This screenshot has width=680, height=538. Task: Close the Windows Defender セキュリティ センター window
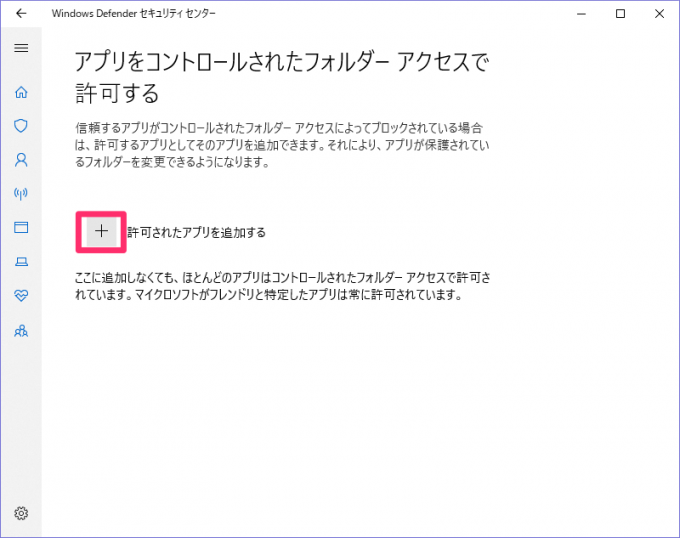coord(659,14)
